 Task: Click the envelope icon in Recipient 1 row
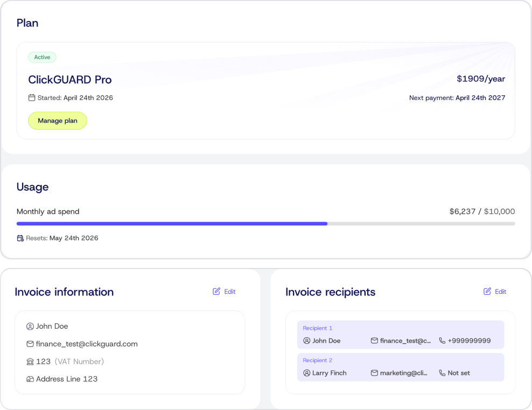(374, 341)
